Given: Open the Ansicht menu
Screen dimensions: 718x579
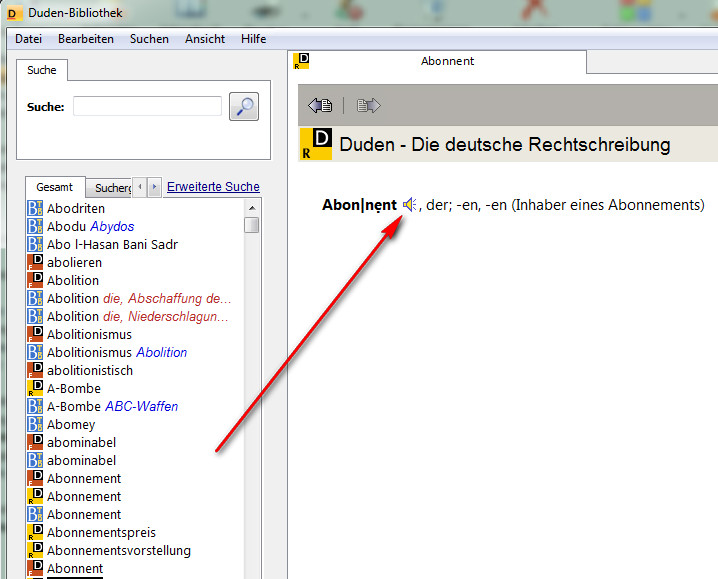Looking at the screenshot, I should [x=205, y=39].
